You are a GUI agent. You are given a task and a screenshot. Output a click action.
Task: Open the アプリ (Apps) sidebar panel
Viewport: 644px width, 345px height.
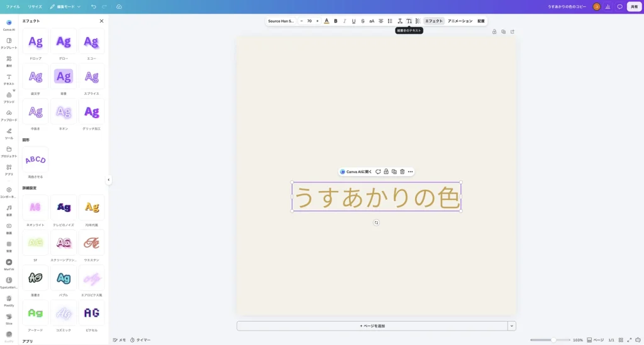pyautogui.click(x=9, y=170)
